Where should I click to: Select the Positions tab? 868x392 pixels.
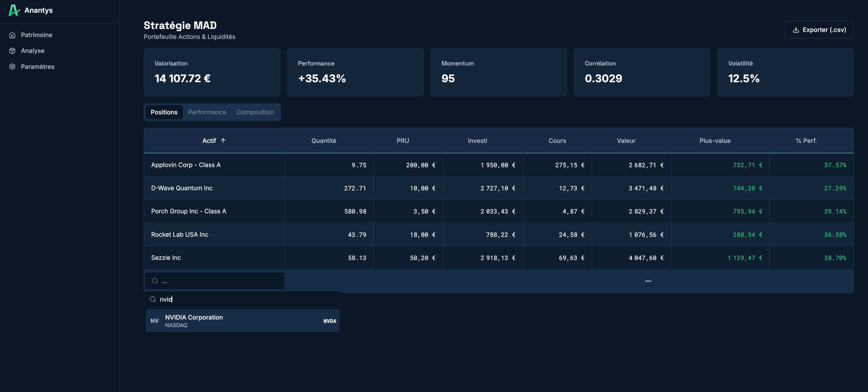tap(164, 112)
